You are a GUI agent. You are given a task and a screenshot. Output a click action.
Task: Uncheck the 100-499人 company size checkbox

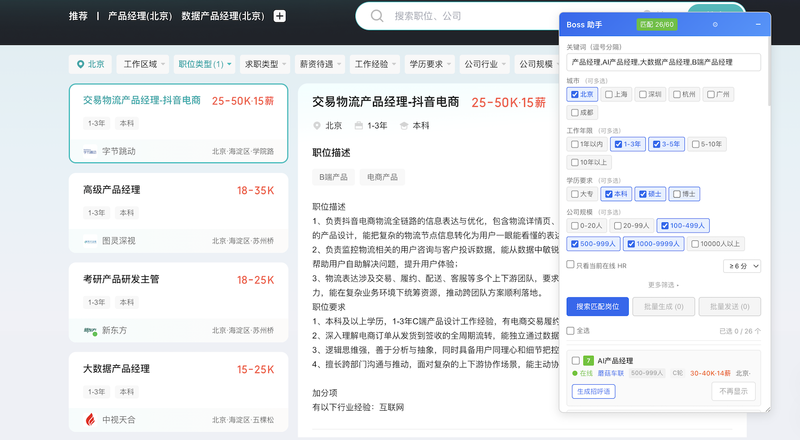pyautogui.click(x=665, y=226)
